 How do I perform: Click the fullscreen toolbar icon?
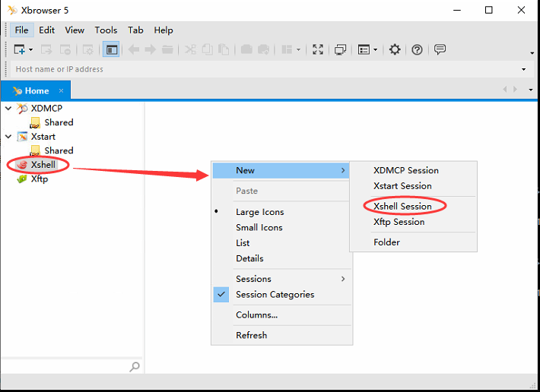click(317, 49)
